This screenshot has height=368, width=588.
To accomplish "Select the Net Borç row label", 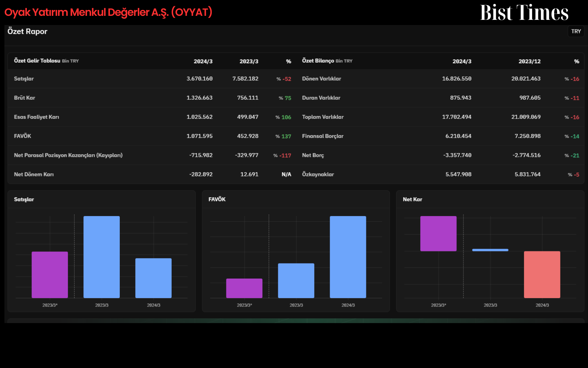I will point(313,155).
